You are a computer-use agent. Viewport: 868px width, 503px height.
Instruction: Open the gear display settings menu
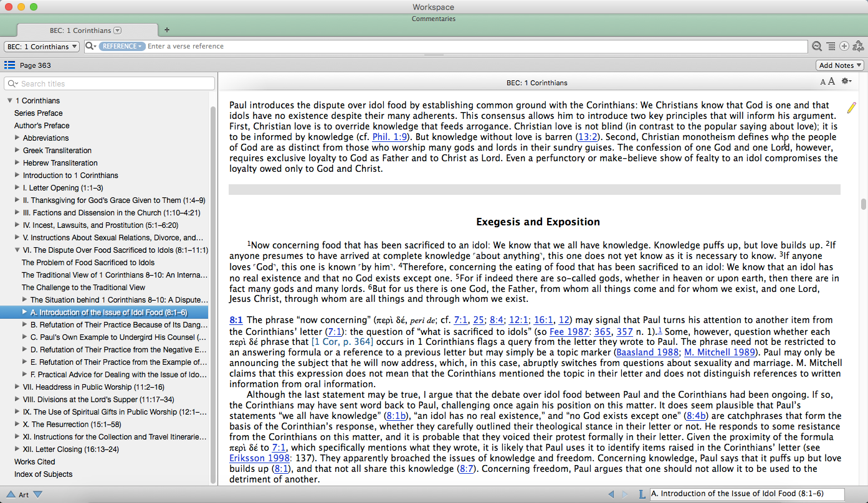pos(846,82)
